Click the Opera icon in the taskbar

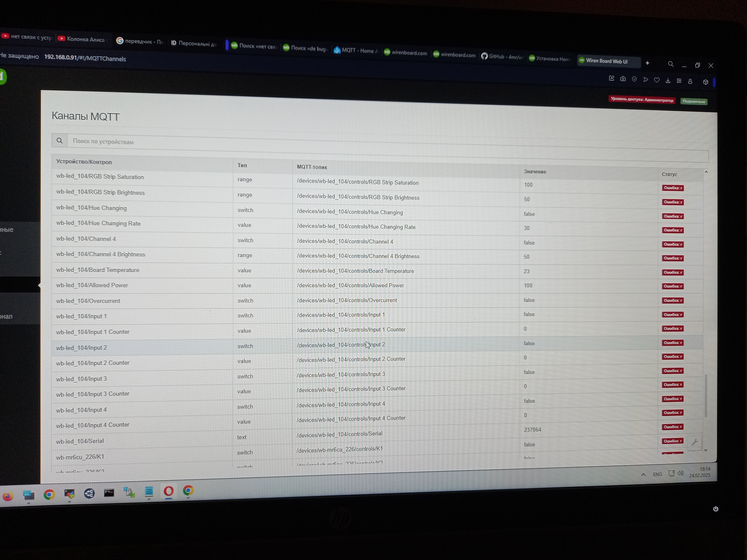tap(168, 491)
